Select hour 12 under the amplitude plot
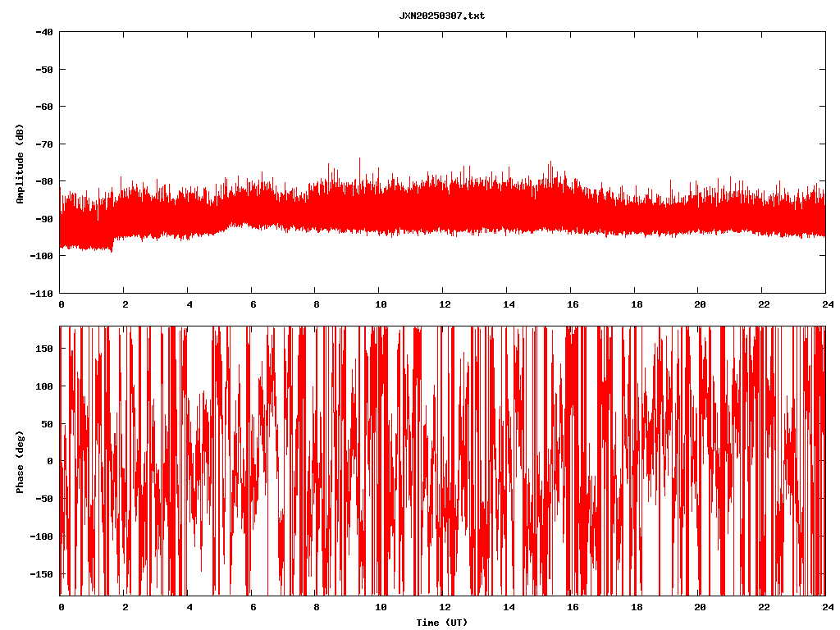The height and width of the screenshot is (630, 840). pyautogui.click(x=445, y=305)
